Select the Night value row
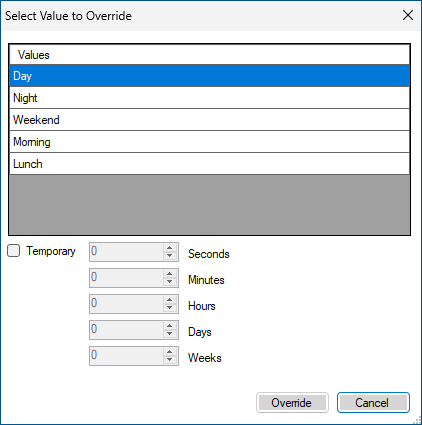The image size is (422, 425). click(x=209, y=98)
